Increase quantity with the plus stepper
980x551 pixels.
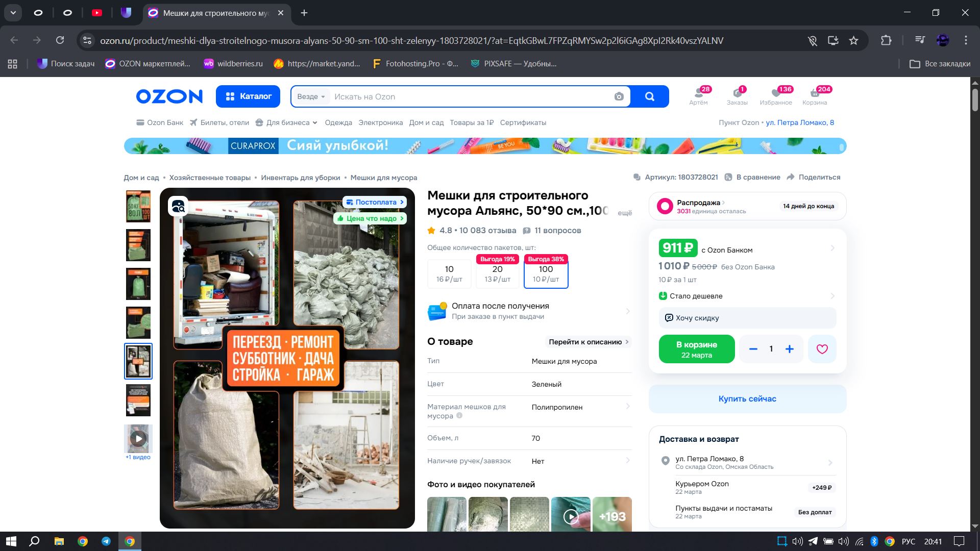coord(789,349)
